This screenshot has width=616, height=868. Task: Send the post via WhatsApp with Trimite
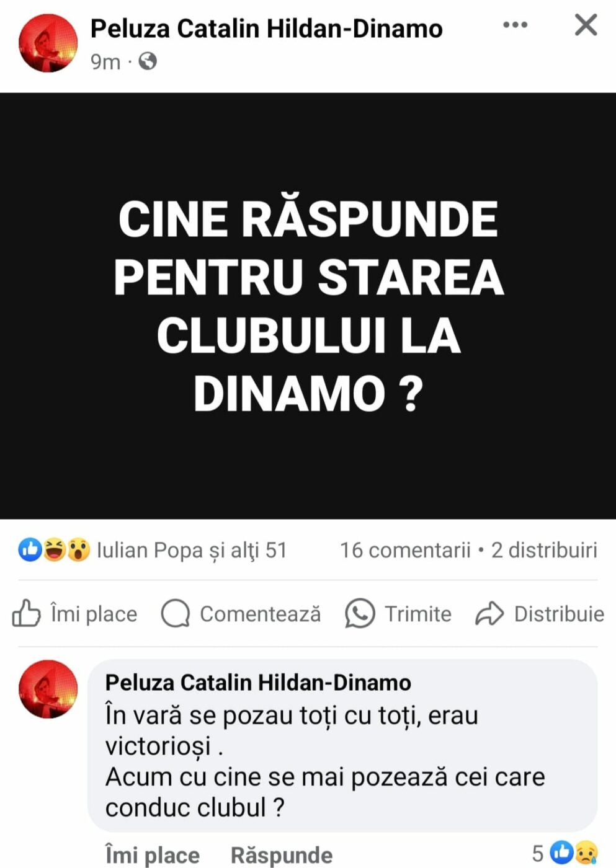tap(398, 614)
